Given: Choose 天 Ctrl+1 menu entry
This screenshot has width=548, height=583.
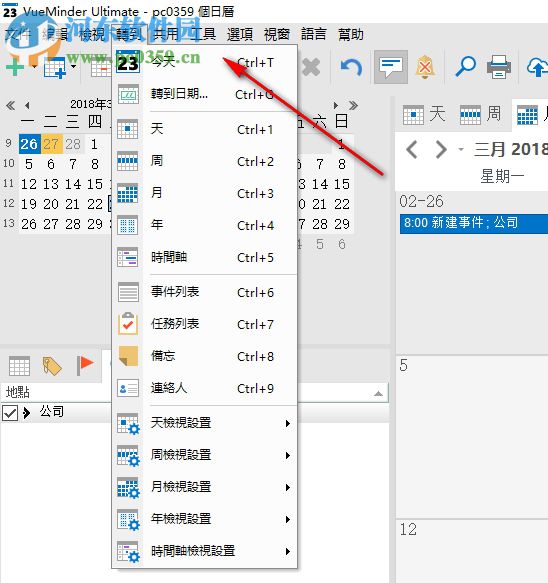Looking at the screenshot, I should pos(205,129).
